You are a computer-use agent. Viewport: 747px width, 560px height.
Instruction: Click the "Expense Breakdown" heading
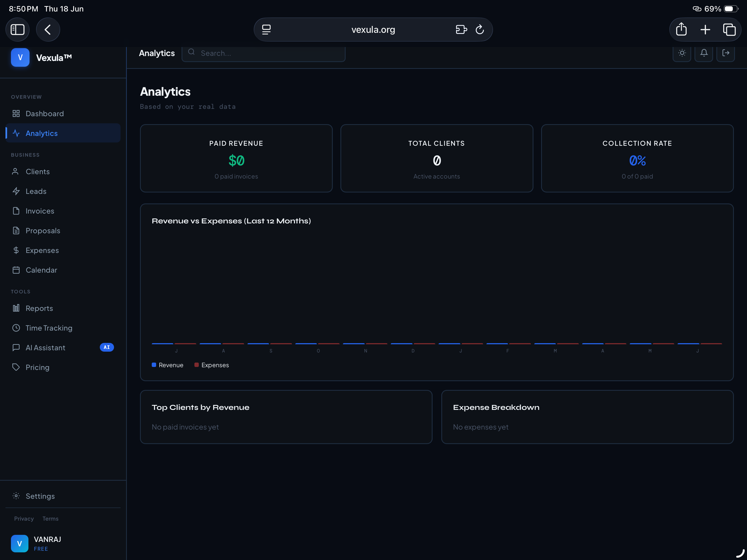tap(496, 407)
